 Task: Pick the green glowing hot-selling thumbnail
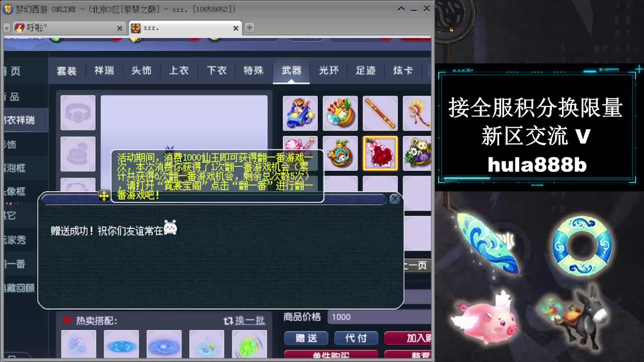pyautogui.click(x=250, y=344)
